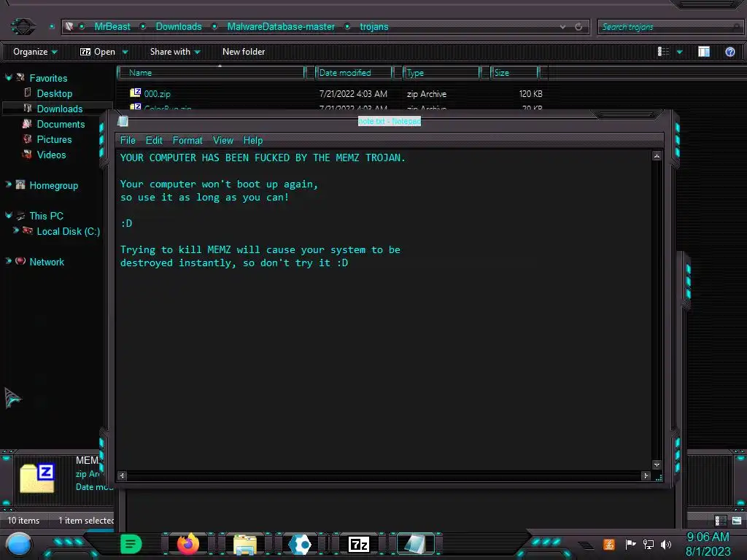This screenshot has width=747, height=560.
Task: Click the Explorer help icon
Action: 729,52
